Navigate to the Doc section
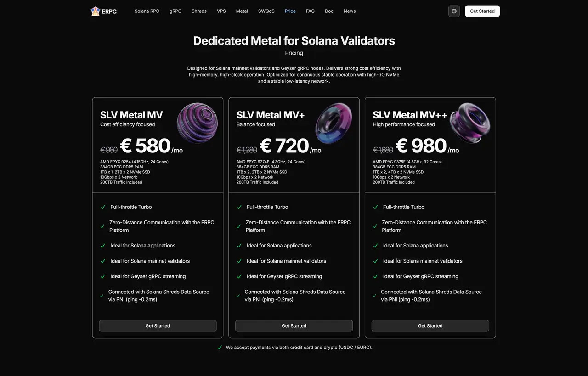This screenshot has width=588, height=376. tap(329, 11)
